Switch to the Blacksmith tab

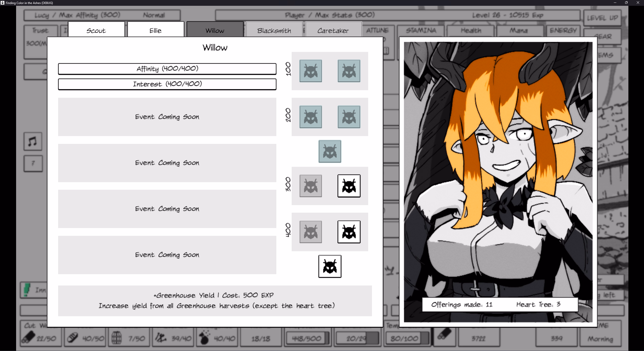point(274,30)
